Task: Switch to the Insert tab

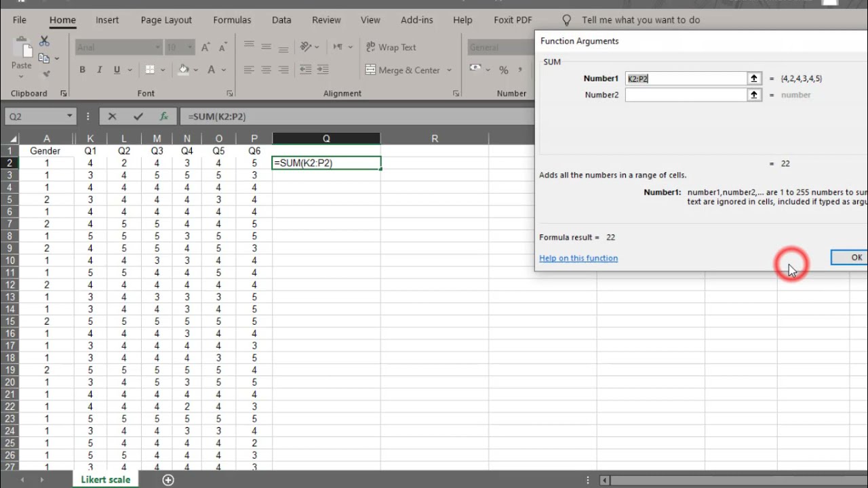Action: (x=107, y=20)
